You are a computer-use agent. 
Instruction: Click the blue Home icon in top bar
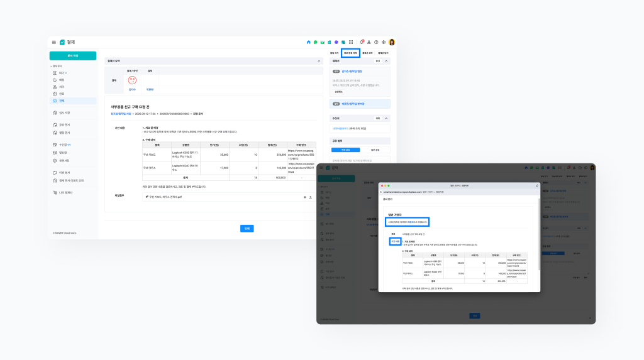(x=308, y=42)
